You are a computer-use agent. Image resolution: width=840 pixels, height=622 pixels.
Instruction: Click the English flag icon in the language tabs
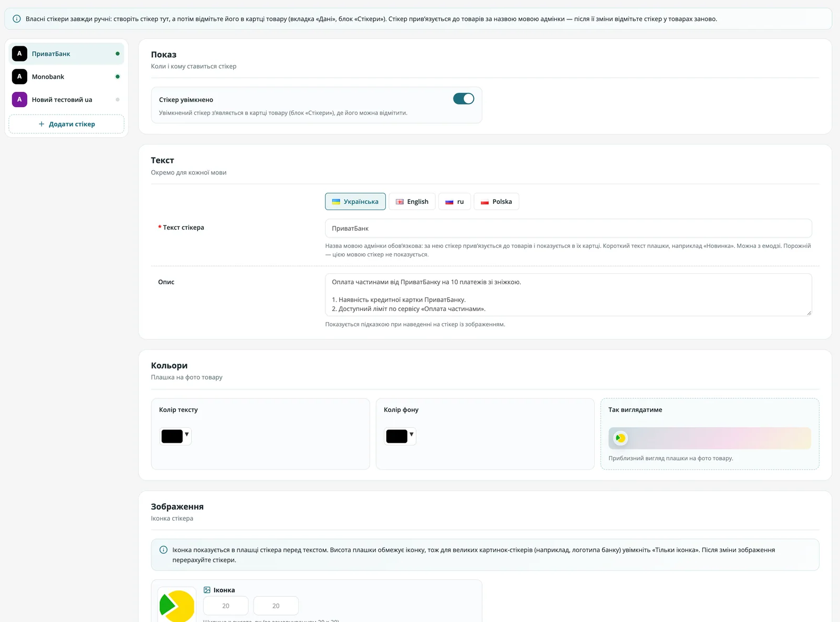[400, 202]
